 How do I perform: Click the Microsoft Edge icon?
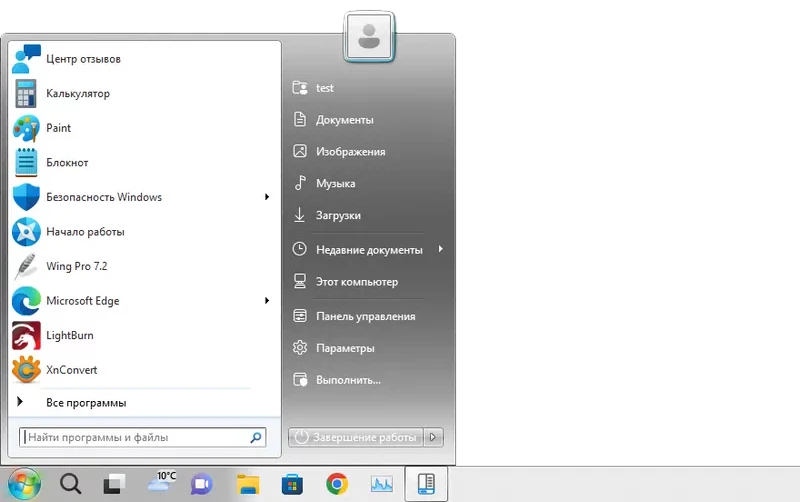pos(26,301)
